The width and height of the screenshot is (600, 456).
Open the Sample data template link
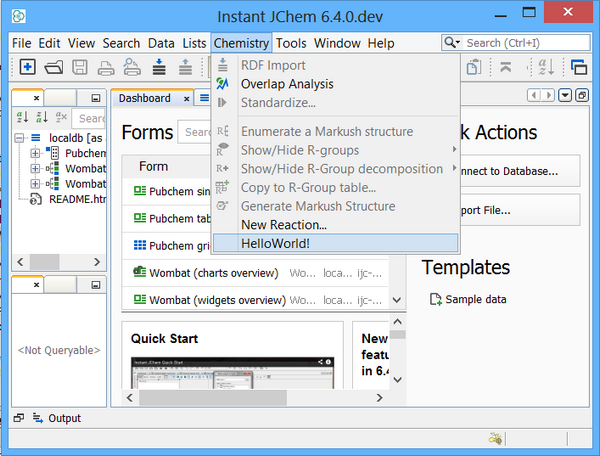pyautogui.click(x=475, y=299)
